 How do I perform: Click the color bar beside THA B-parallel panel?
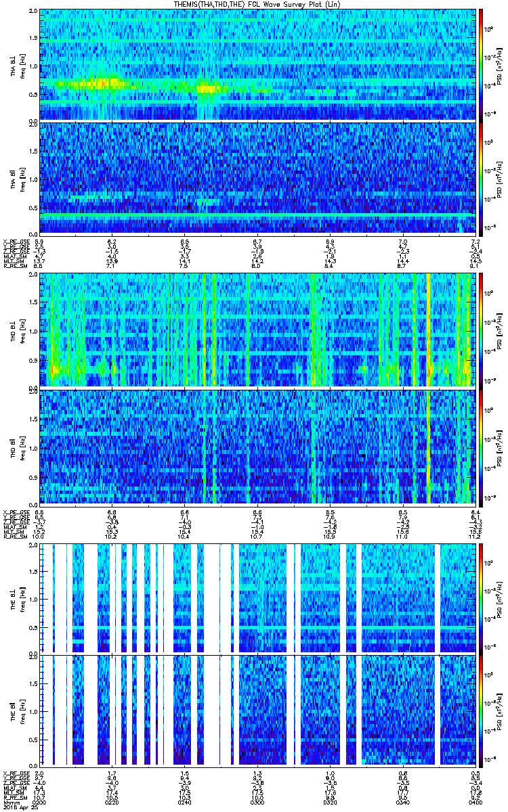481,178
